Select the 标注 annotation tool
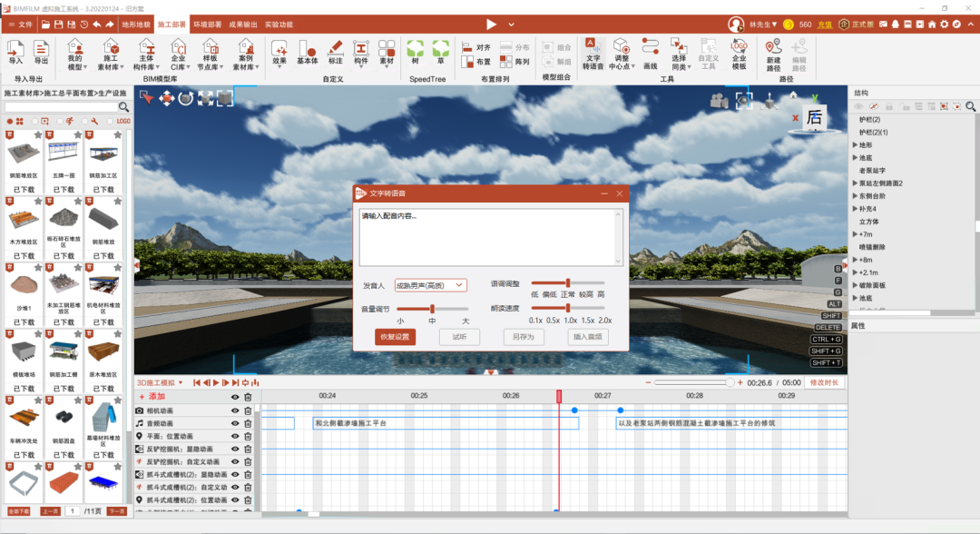 336,53
